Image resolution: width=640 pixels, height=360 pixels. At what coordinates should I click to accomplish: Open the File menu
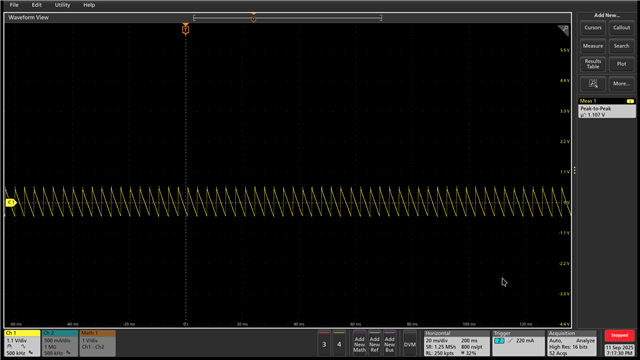14,5
